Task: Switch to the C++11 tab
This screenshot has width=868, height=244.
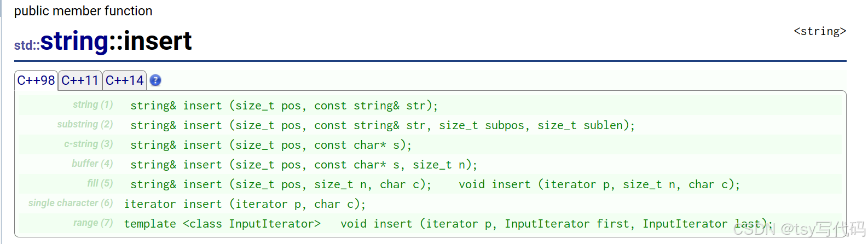Action: point(80,80)
